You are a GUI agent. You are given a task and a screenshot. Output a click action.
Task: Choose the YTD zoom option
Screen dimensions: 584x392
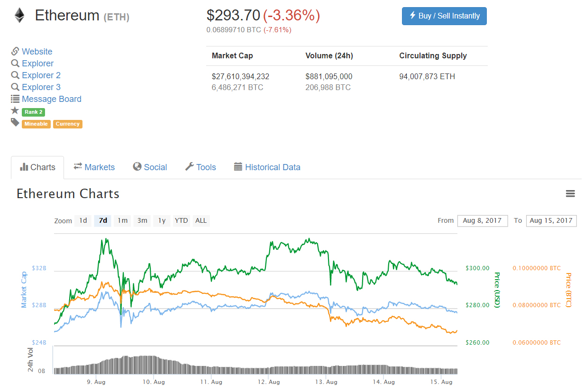pyautogui.click(x=181, y=220)
